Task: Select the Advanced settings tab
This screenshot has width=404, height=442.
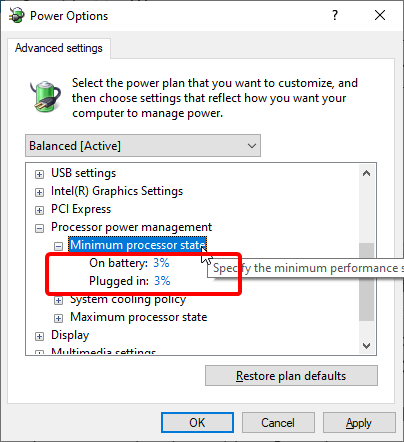Action: [x=59, y=48]
